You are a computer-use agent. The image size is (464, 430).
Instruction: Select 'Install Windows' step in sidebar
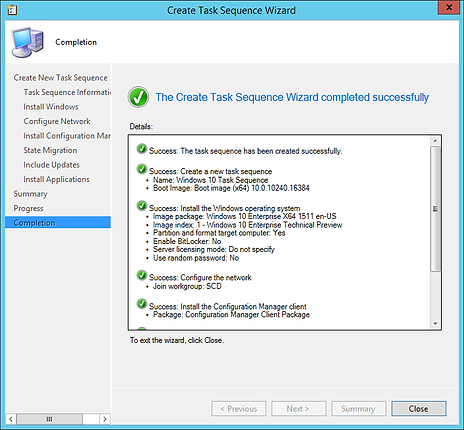51,107
